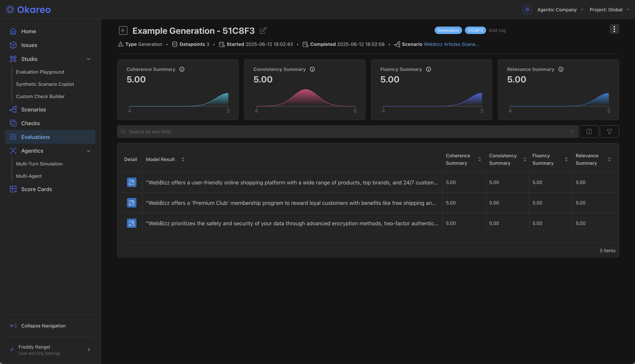The width and height of the screenshot is (635, 364).
Task: Open the filter funnel icon
Action: pyautogui.click(x=610, y=131)
